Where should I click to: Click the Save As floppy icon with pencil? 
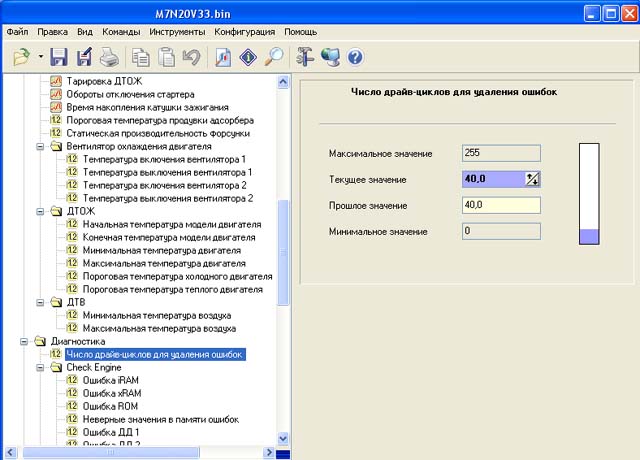(84, 57)
